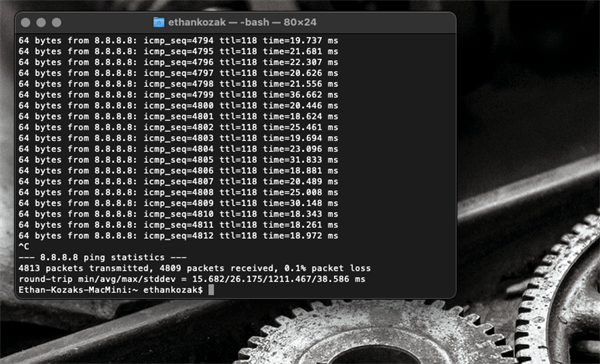Click the ping line with icmp_seq=4800
The width and height of the screenshot is (600, 364).
click(x=178, y=106)
